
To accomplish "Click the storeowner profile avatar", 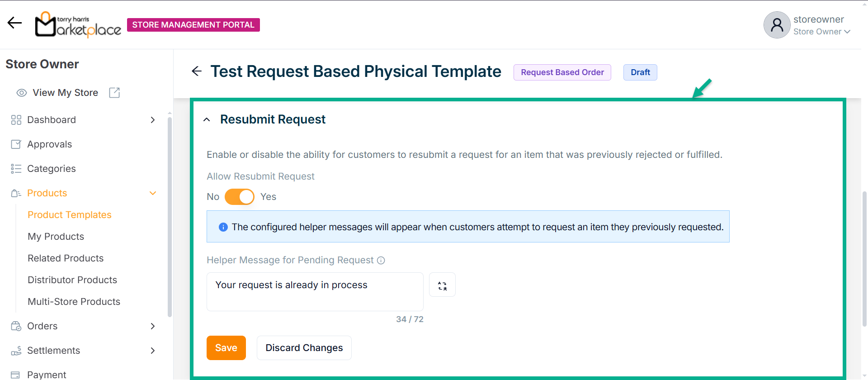I will click(776, 25).
